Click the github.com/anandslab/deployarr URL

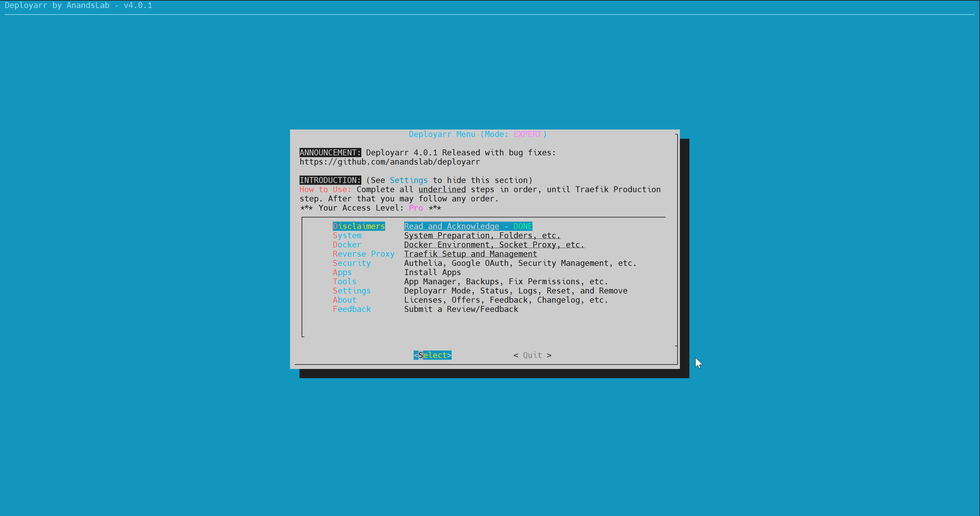point(389,162)
